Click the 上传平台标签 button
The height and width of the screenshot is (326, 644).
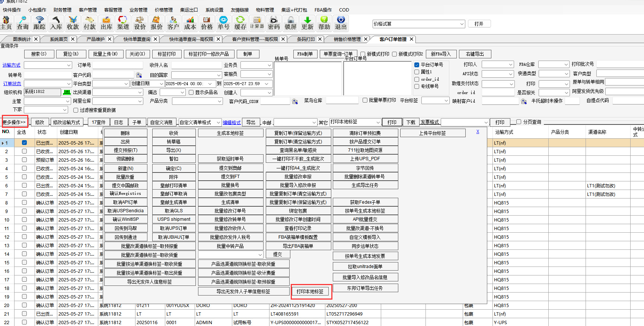point(433,133)
